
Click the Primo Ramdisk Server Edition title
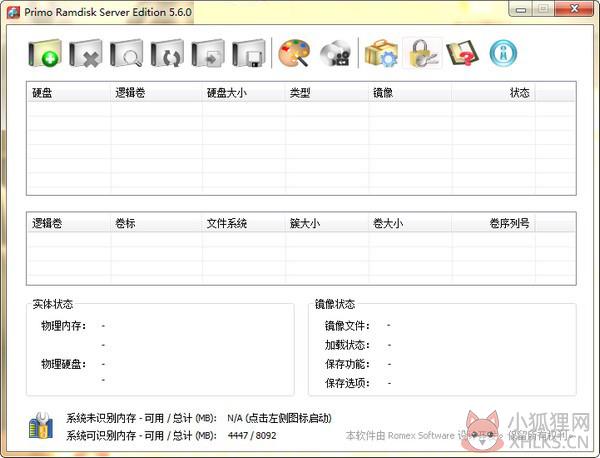[x=108, y=12]
